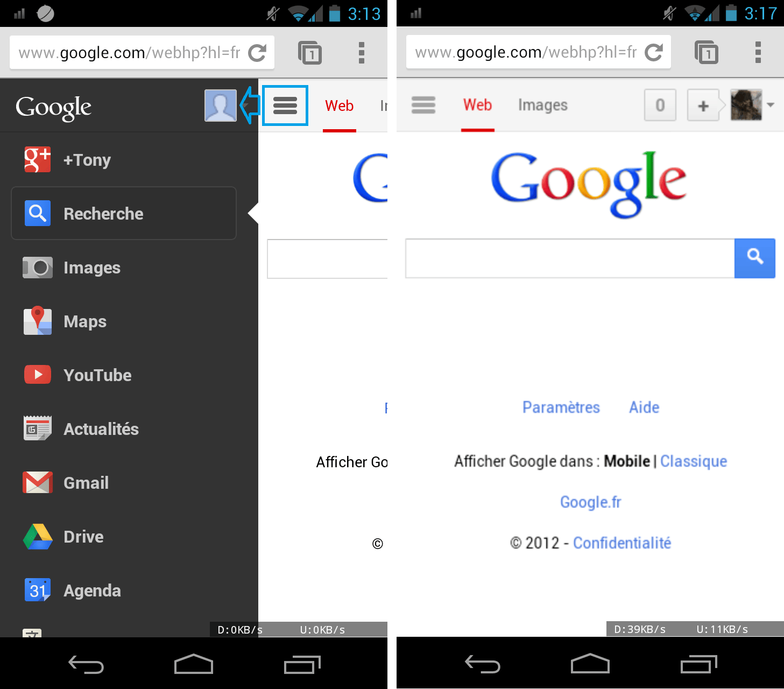Select Recherche in the side menu
Screen dimensions: 784x689
[124, 213]
